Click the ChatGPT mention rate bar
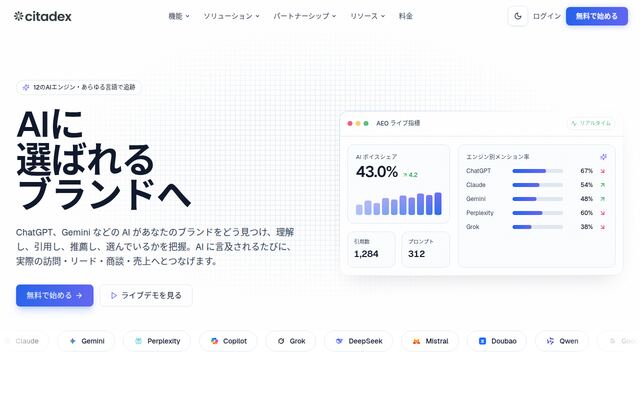 [x=538, y=171]
